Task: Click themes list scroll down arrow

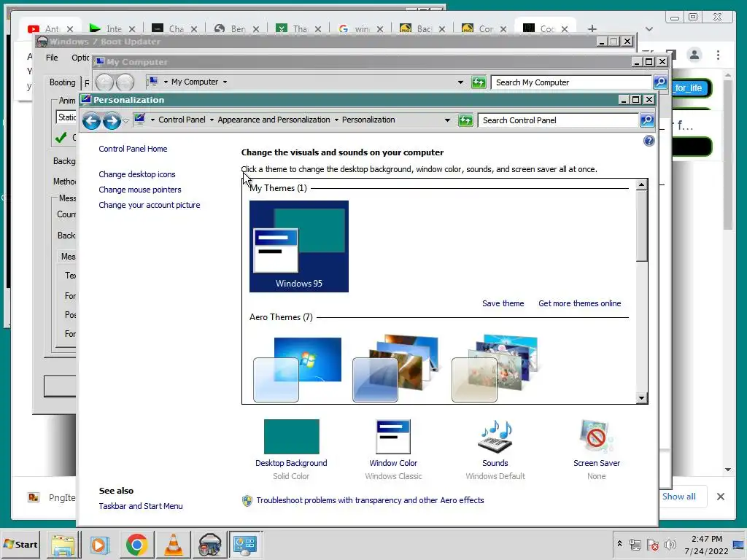Action: pyautogui.click(x=641, y=398)
